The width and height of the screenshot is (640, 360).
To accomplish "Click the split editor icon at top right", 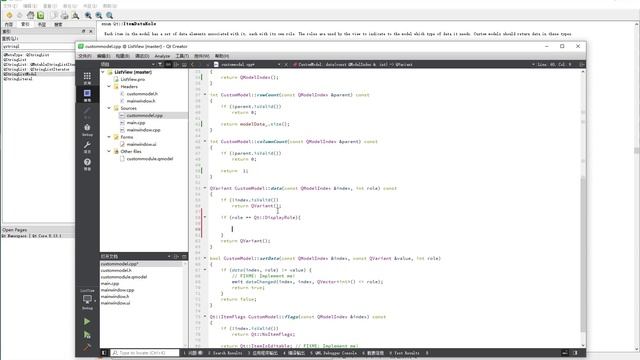I will pos(582,64).
